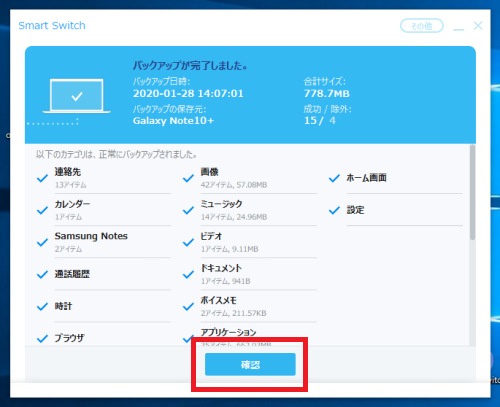Click the checkmark next to ボイスメモ
Image resolution: width=500 pixels, height=407 pixels.
(188, 306)
